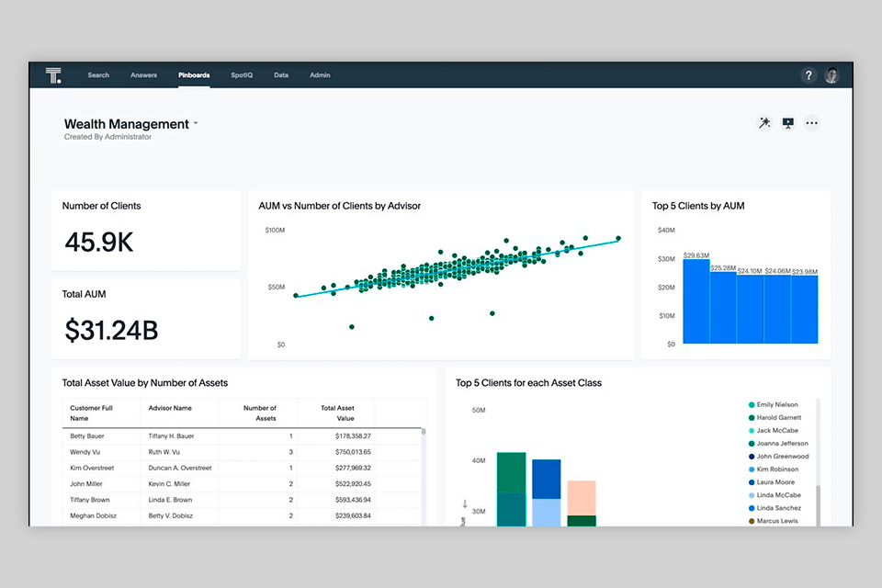882x588 pixels.
Task: Toggle Emily Nielson legend swatch
Action: 752,404
